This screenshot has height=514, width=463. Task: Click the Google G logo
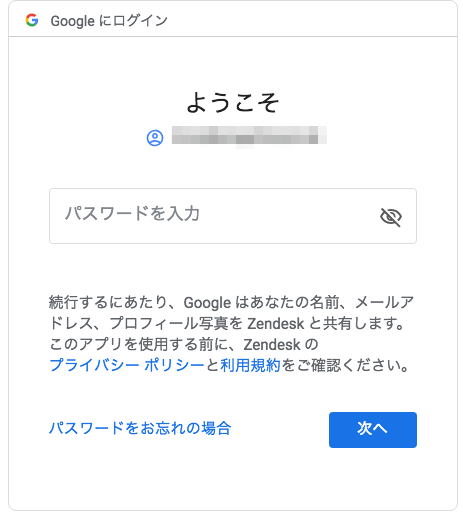(x=32, y=20)
